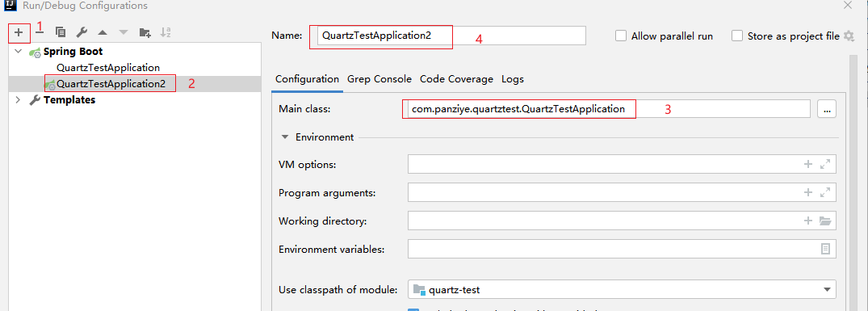
Task: Expand the VM options field editor
Action: 825,164
